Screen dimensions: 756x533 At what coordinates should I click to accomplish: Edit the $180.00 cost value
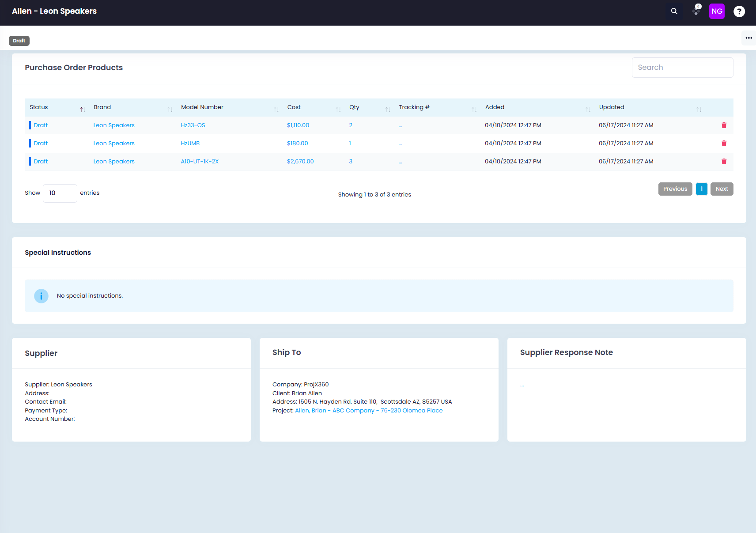(298, 144)
